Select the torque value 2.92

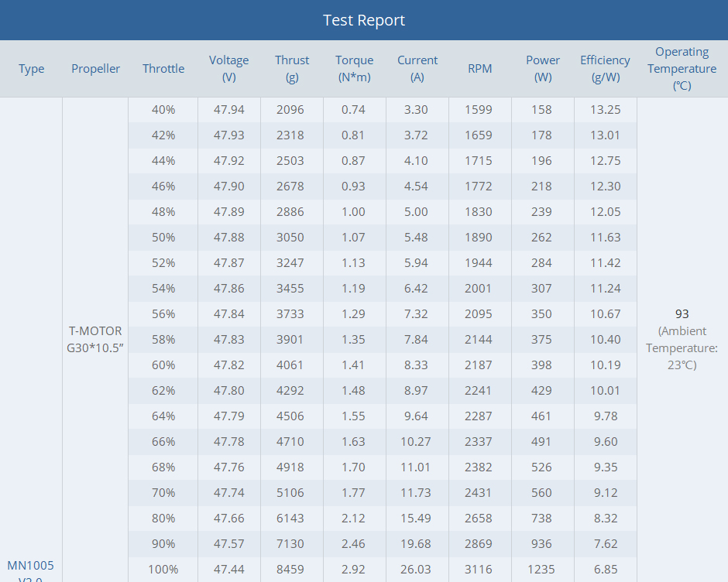coord(354,569)
